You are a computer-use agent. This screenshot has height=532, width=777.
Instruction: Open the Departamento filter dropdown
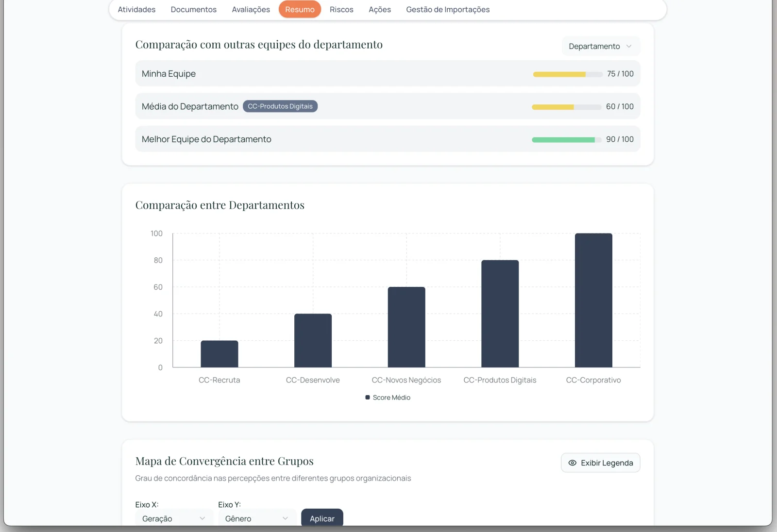tap(601, 46)
